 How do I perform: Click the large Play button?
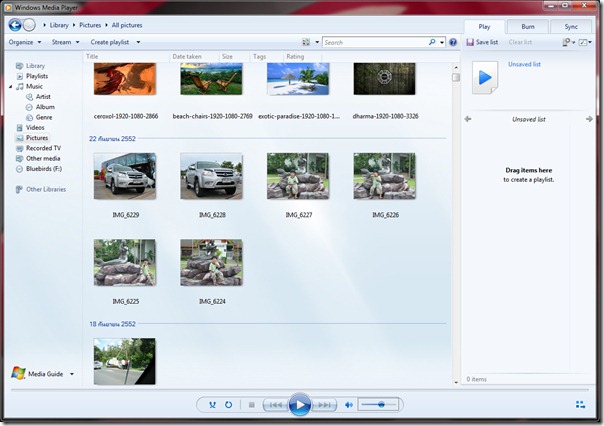coord(298,405)
